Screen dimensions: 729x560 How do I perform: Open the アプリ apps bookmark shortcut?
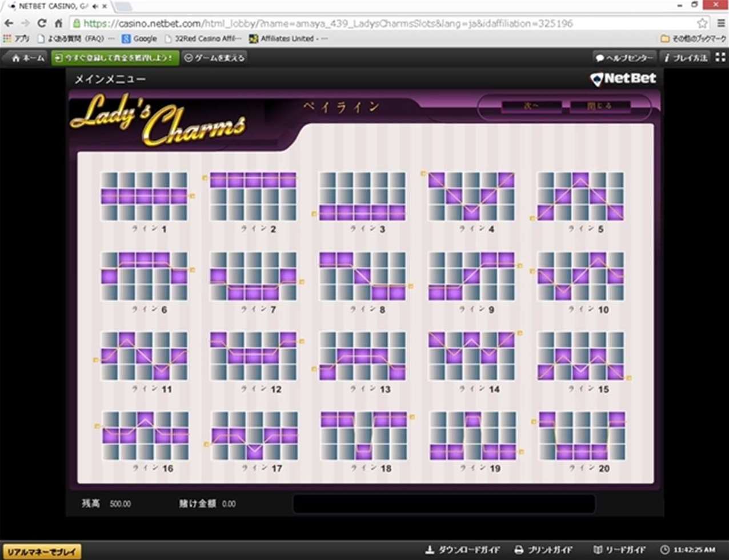coord(17,39)
